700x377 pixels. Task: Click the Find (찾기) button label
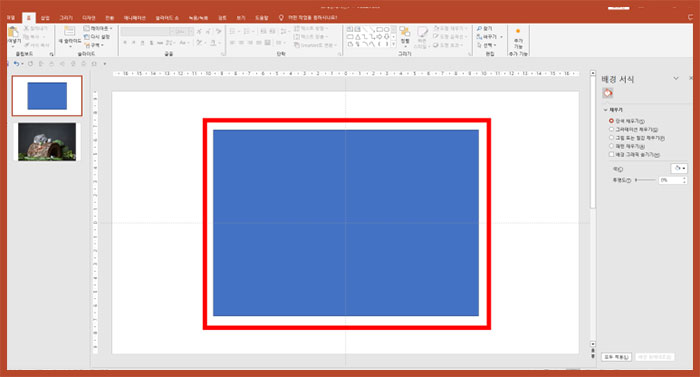tap(488, 29)
